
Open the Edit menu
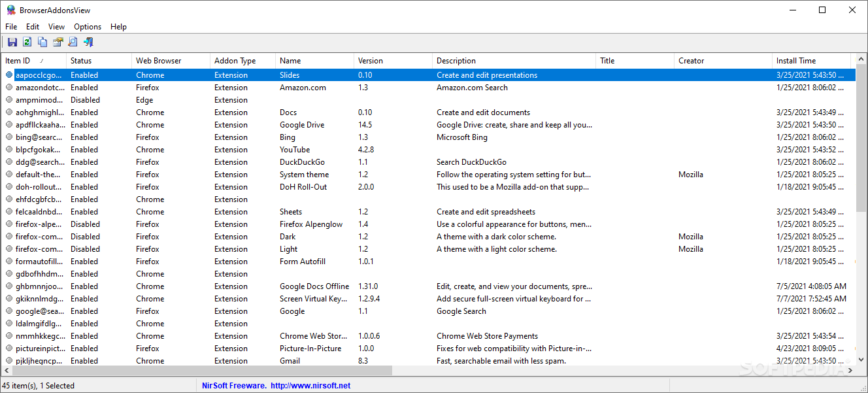33,27
